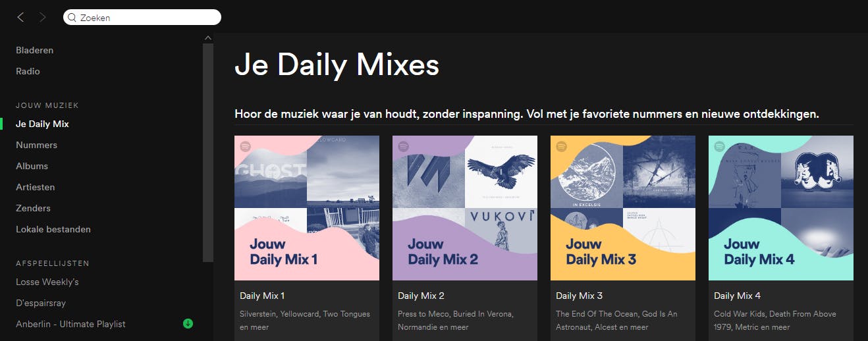Click the sidebar vertical scrollbar

208,153
